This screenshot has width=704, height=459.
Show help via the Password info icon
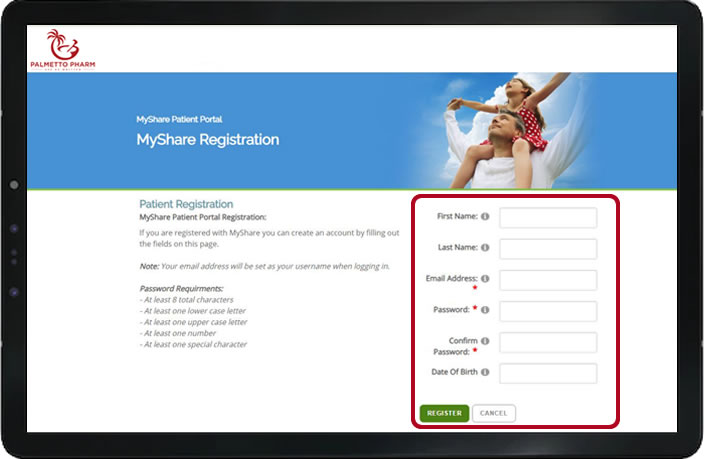pos(485,310)
